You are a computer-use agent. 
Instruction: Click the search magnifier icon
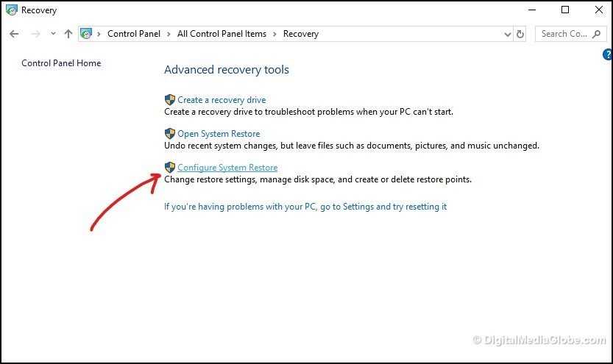597,34
